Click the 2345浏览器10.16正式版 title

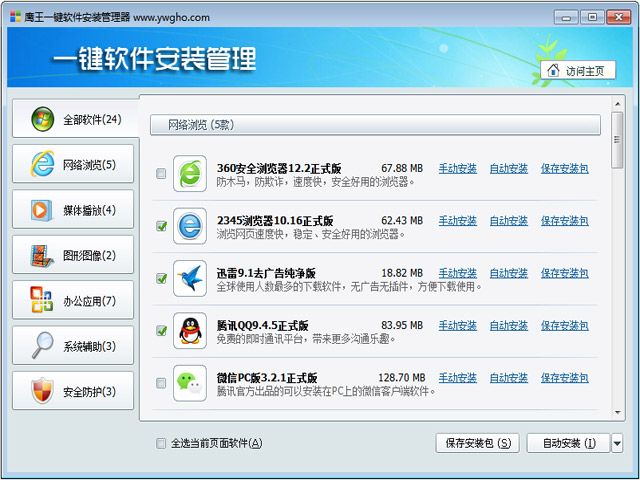(275, 221)
